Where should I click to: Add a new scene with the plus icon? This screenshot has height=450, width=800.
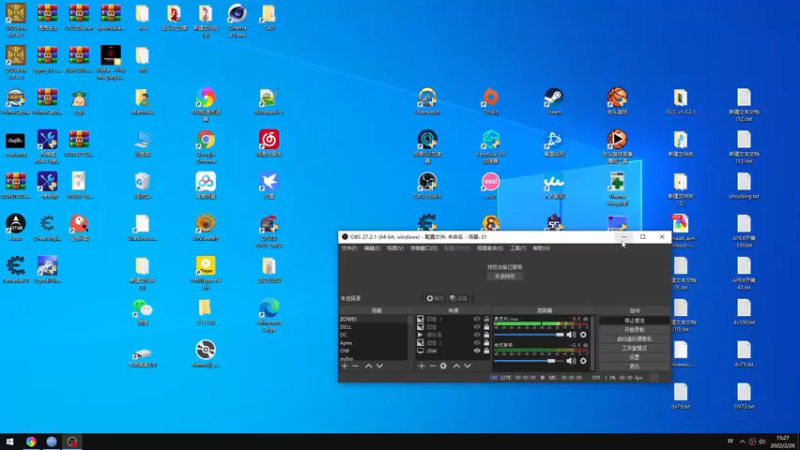pos(344,366)
